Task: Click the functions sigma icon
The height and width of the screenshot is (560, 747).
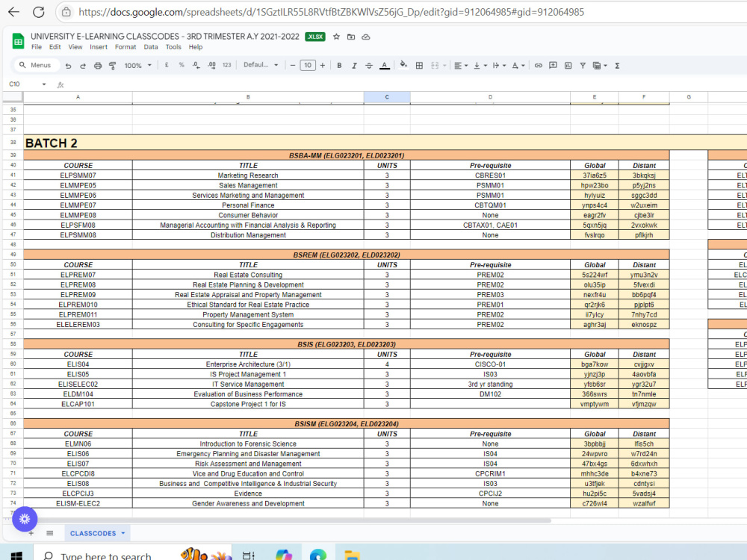Action: pyautogui.click(x=617, y=66)
